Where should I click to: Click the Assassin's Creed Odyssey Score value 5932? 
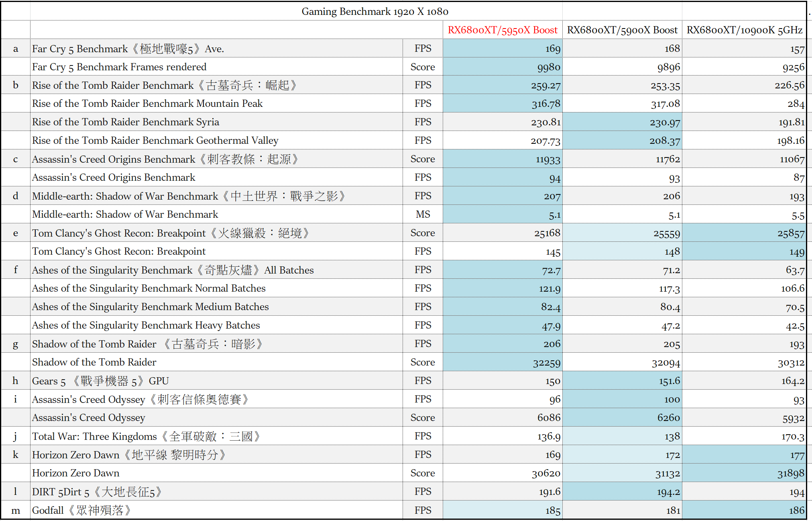(793, 418)
